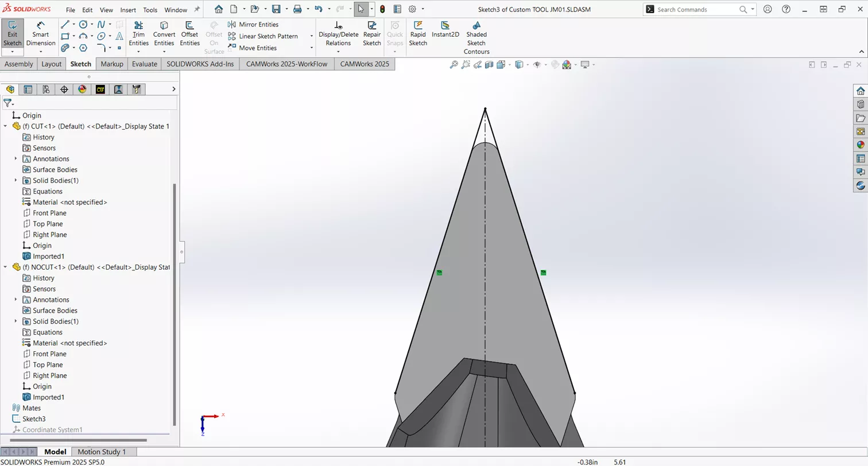Click the Zoom to Fit icon

pyautogui.click(x=454, y=65)
